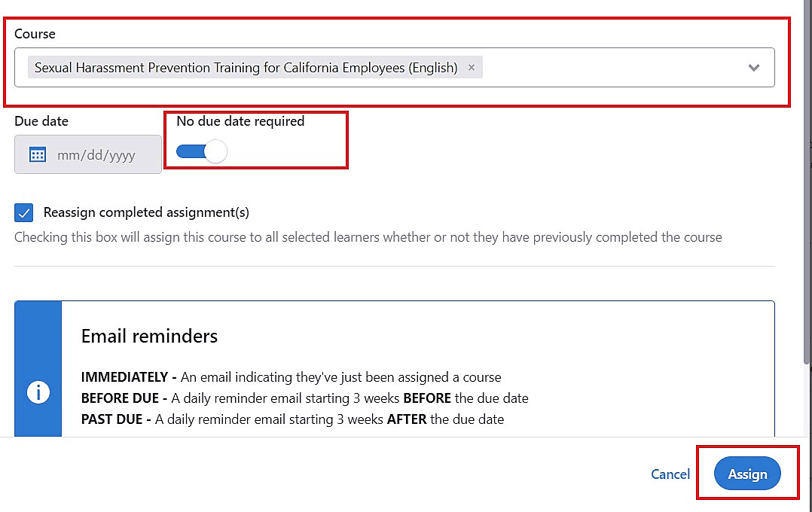Click the BEFORE DUE reminder line
812x512 pixels.
304,398
